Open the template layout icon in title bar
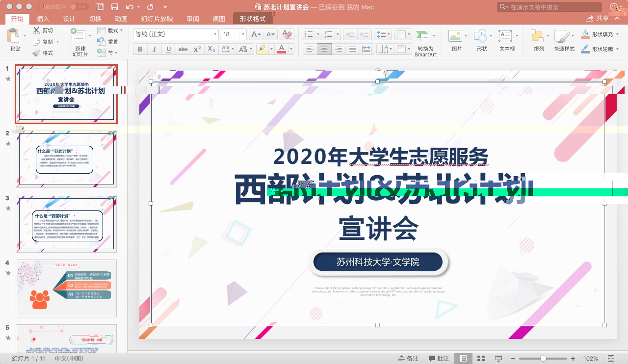Image resolution: width=628 pixels, height=364 pixels. coord(100,7)
